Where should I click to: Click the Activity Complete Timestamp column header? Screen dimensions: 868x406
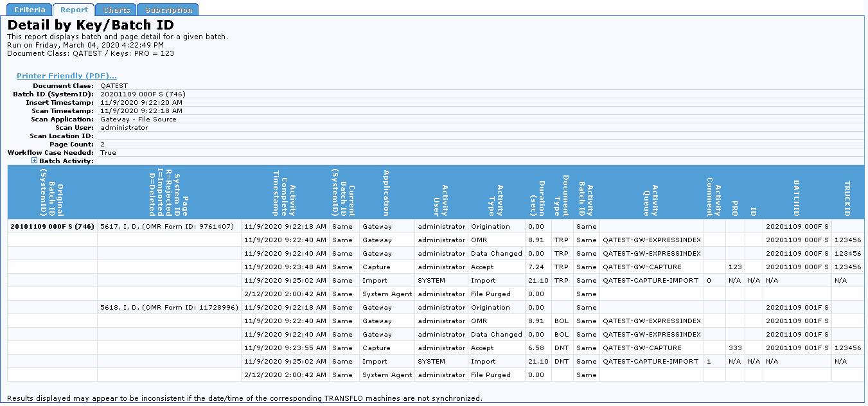coord(284,192)
